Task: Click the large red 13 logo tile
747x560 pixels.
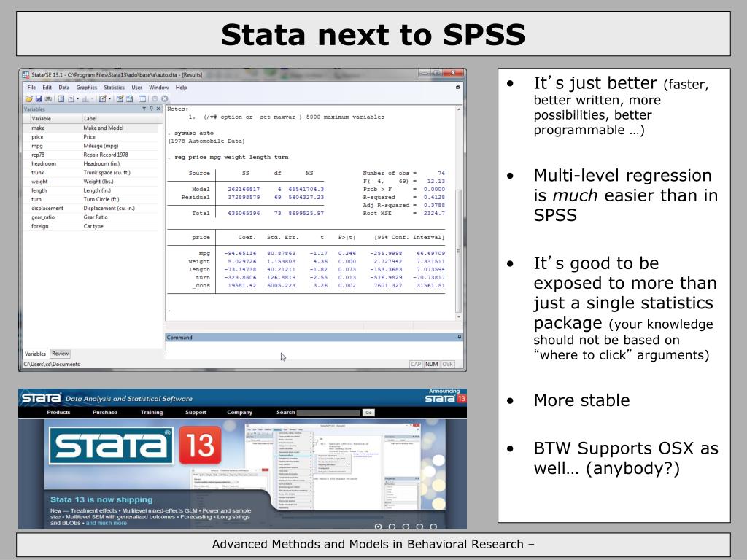Action: (200, 446)
